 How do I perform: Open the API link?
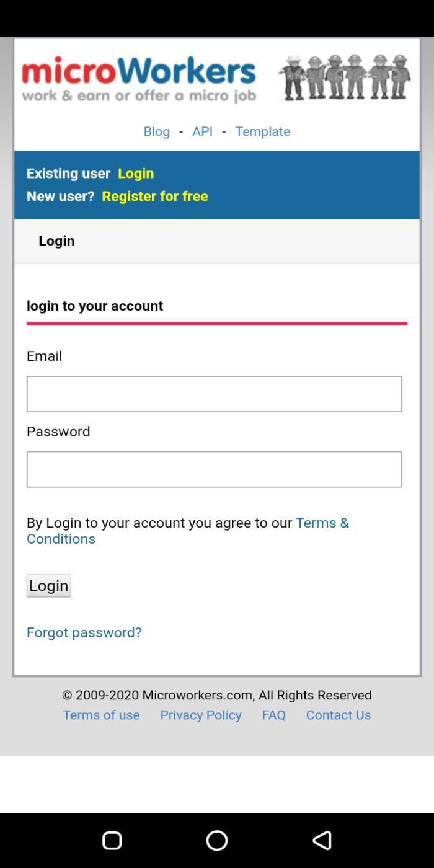click(202, 131)
